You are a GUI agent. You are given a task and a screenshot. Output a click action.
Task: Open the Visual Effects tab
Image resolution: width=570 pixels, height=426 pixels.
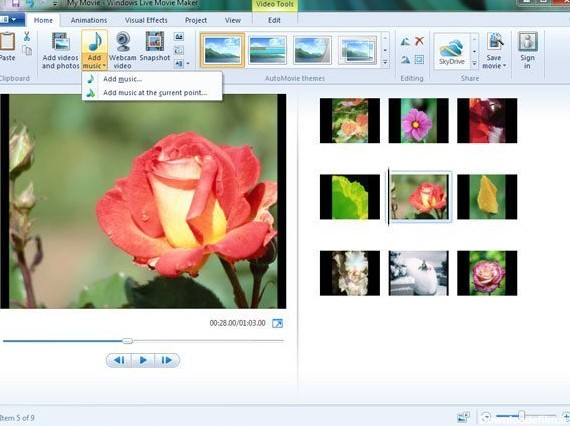point(146,20)
